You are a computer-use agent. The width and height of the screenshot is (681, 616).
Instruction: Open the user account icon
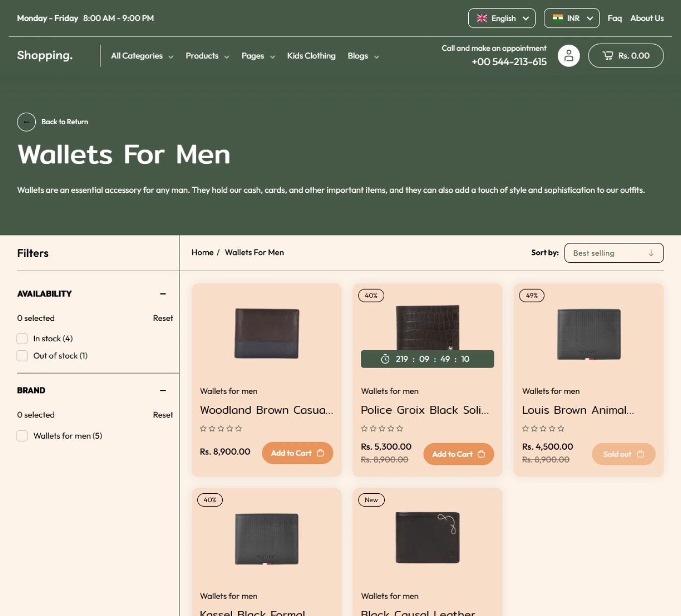569,56
